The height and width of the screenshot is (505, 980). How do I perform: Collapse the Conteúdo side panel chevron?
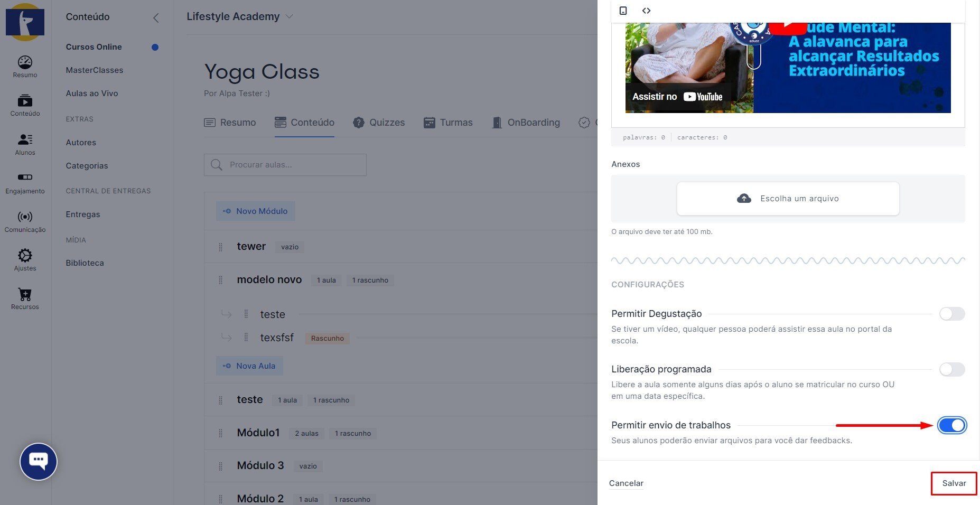coord(156,18)
